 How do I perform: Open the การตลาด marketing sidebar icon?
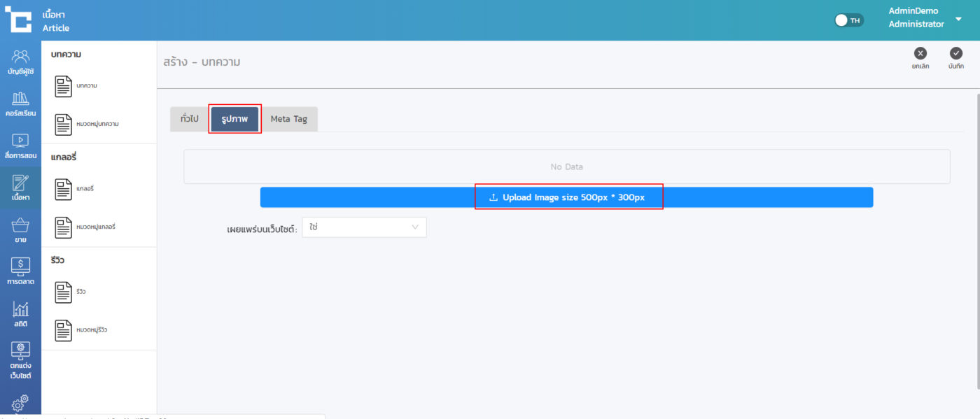coord(20,272)
